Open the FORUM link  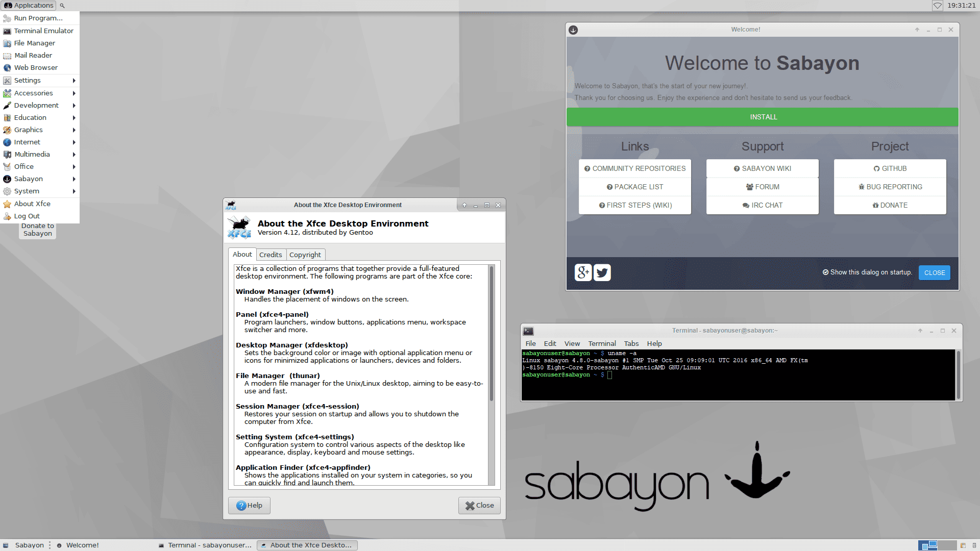coord(763,187)
